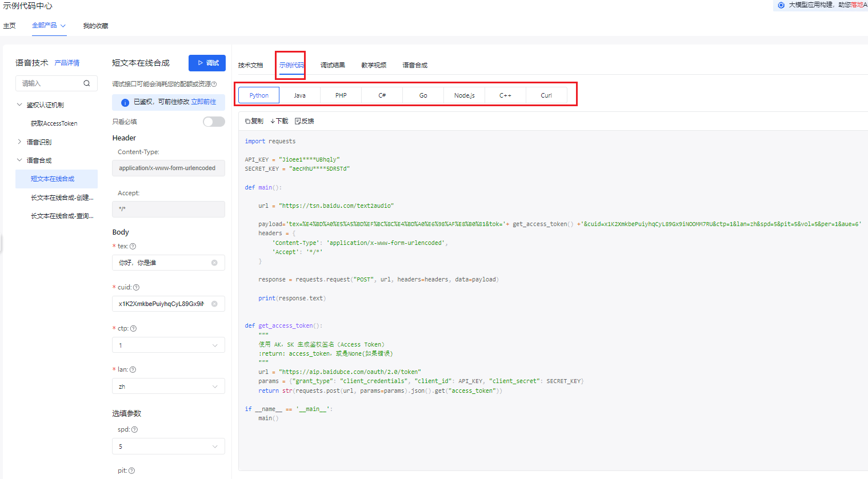868x479 pixels.
Task: Toggle the 只看必填 switch
Action: (x=214, y=122)
